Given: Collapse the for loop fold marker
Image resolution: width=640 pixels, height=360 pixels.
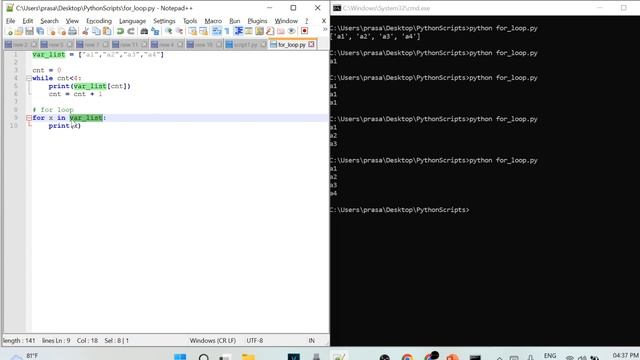Looking at the screenshot, I should click(29, 118).
